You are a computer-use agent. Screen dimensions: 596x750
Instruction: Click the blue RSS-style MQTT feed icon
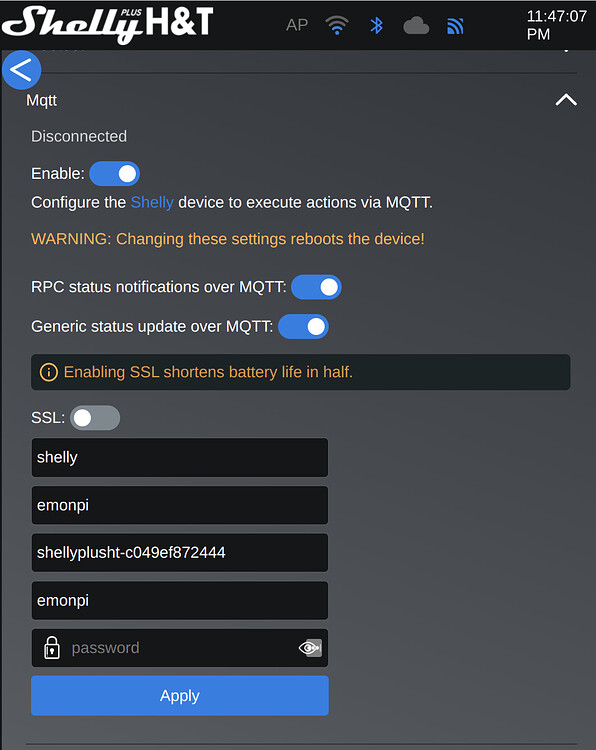[455, 26]
